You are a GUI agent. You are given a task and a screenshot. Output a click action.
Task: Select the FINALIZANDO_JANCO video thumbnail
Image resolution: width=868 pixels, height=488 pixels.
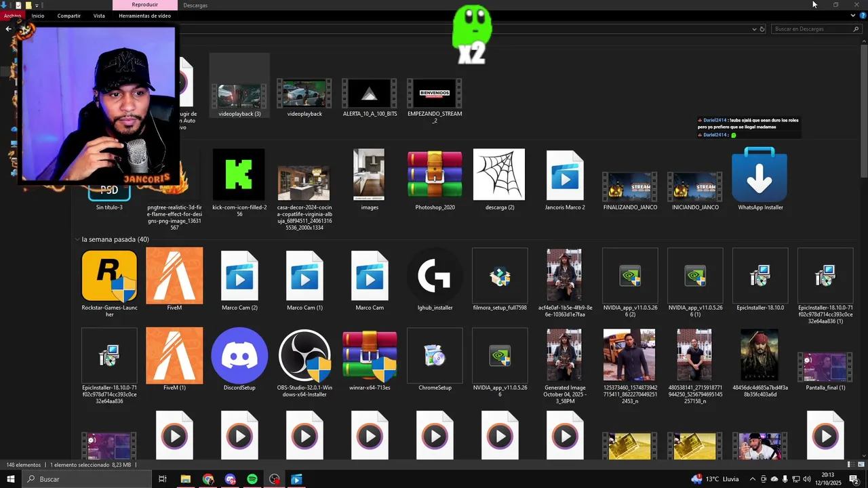(x=630, y=187)
